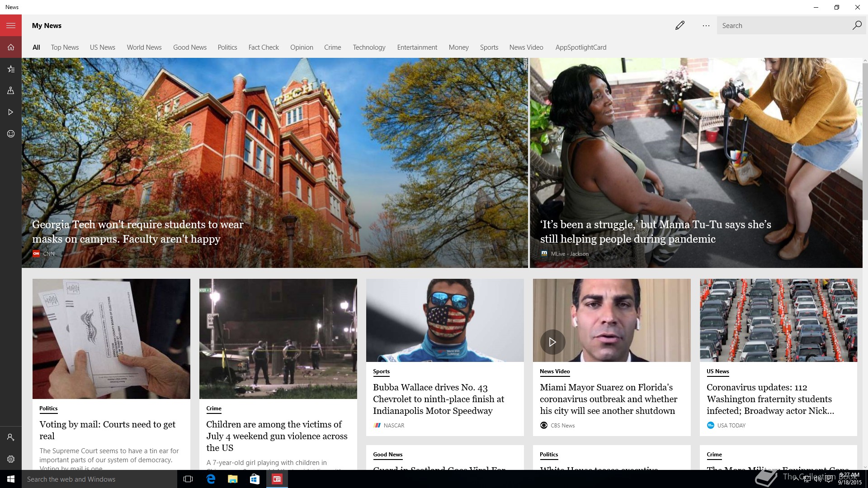The image size is (868, 488).
Task: Open Interests star icon in sidebar
Action: (x=11, y=69)
